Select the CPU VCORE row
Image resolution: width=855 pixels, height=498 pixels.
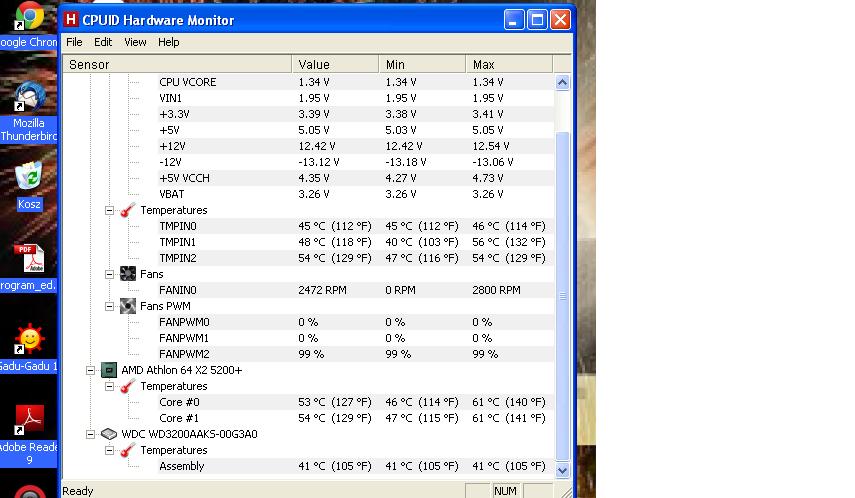356,82
